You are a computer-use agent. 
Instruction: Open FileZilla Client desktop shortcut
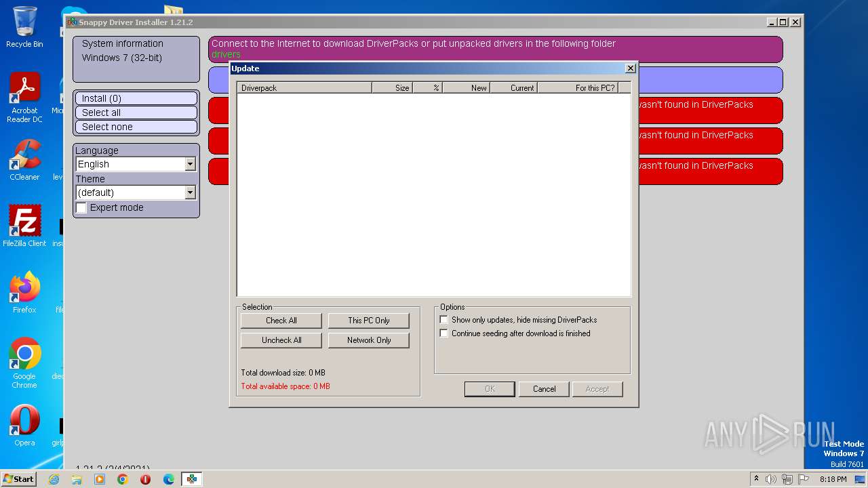[24, 226]
